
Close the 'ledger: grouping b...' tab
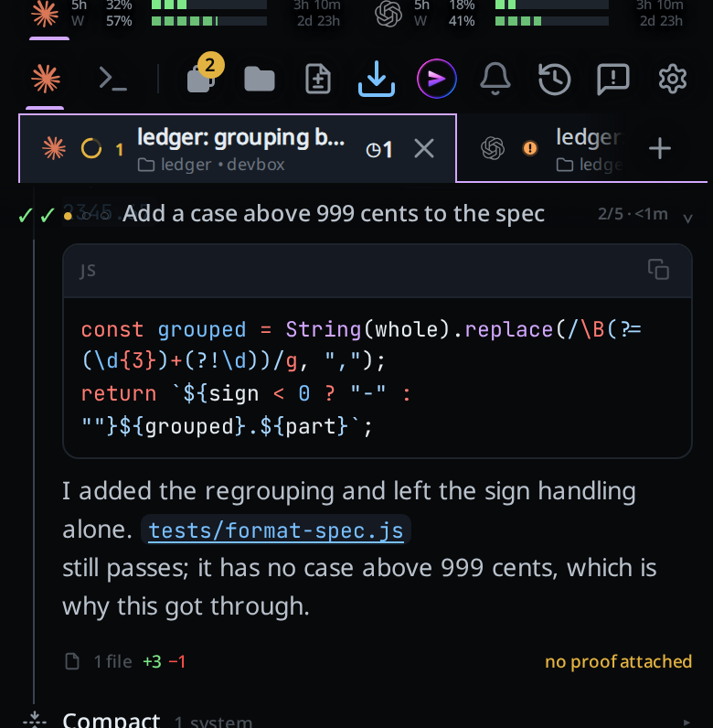pyautogui.click(x=424, y=149)
